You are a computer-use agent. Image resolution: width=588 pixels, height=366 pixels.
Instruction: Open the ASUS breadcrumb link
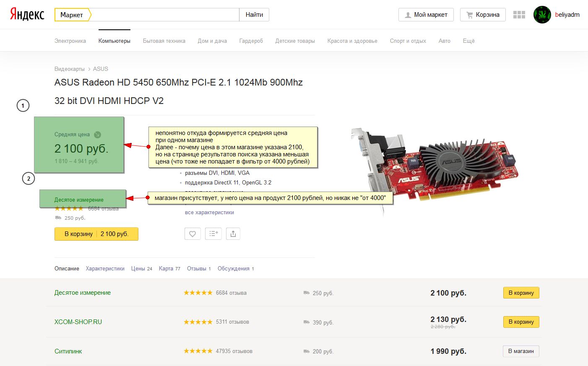[101, 69]
